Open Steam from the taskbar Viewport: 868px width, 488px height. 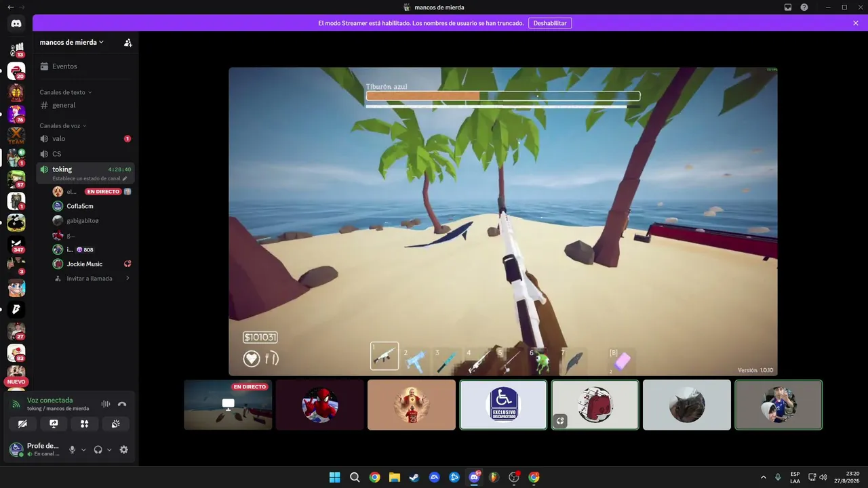point(414,477)
